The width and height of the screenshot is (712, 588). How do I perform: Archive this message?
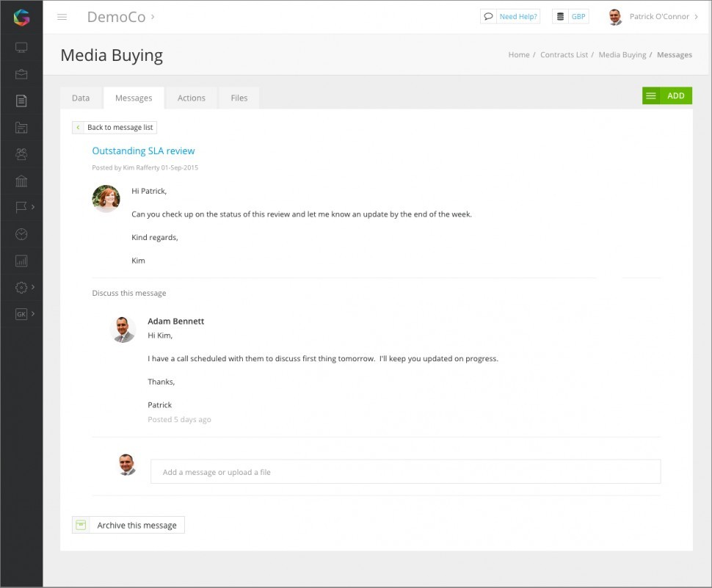pyautogui.click(x=128, y=525)
